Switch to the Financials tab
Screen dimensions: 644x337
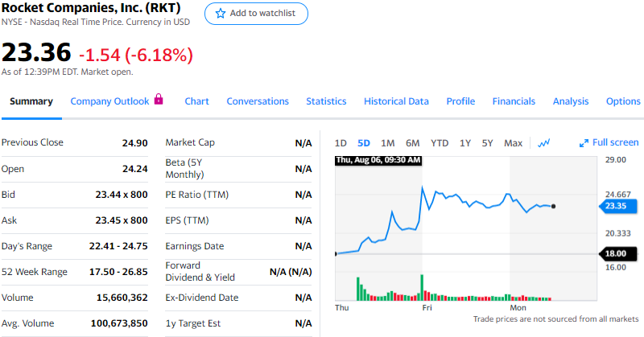point(514,101)
